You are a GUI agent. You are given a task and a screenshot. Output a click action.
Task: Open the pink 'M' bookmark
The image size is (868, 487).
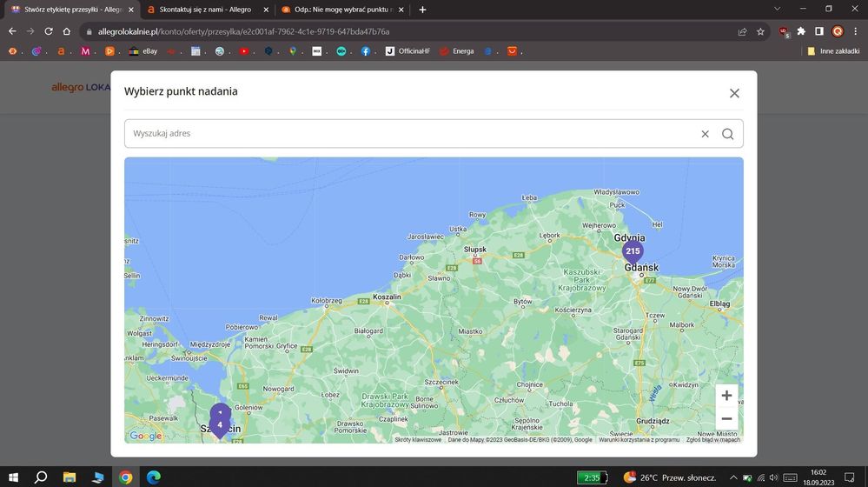tap(85, 51)
